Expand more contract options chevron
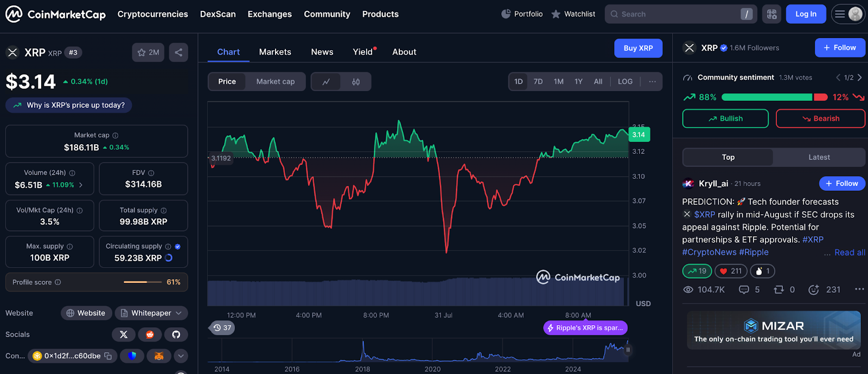 pos(181,356)
